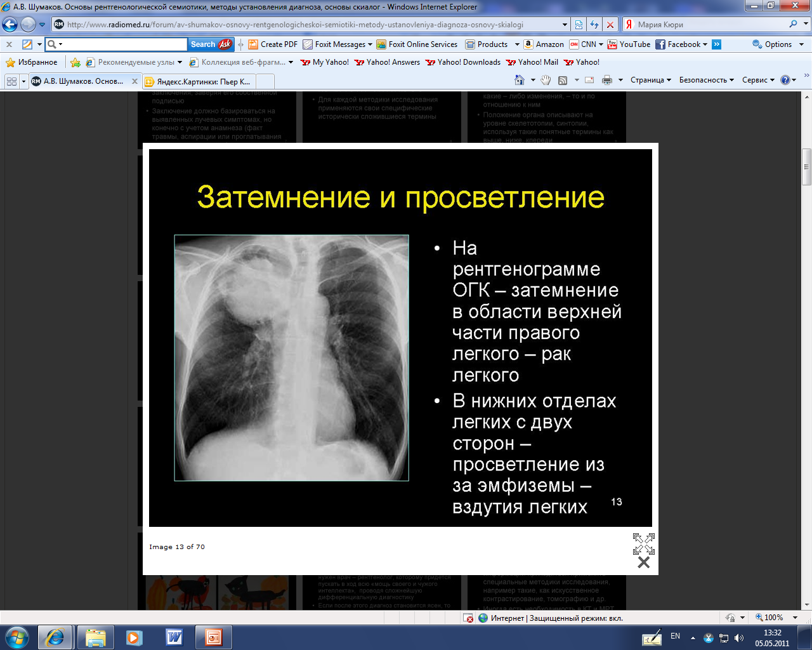Image resolution: width=812 pixels, height=650 pixels.
Task: Expand the search provider dropdown arrow
Action: pyautogui.click(x=806, y=24)
